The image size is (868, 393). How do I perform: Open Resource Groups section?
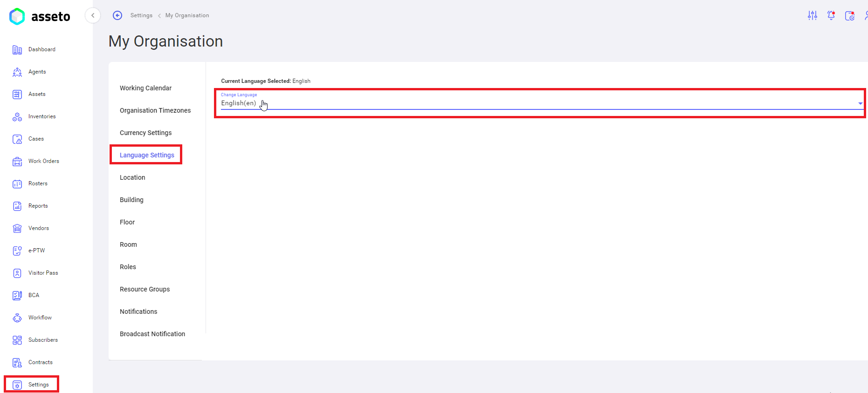tap(145, 289)
